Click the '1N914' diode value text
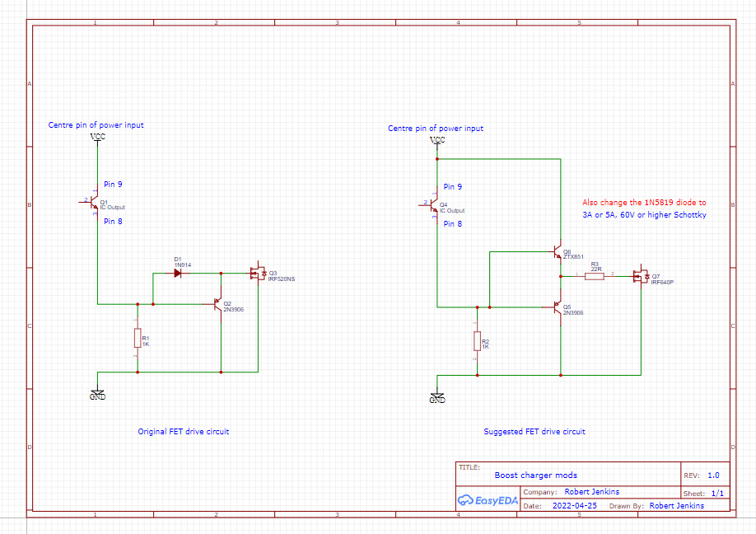This screenshot has width=756, height=534. tap(183, 265)
